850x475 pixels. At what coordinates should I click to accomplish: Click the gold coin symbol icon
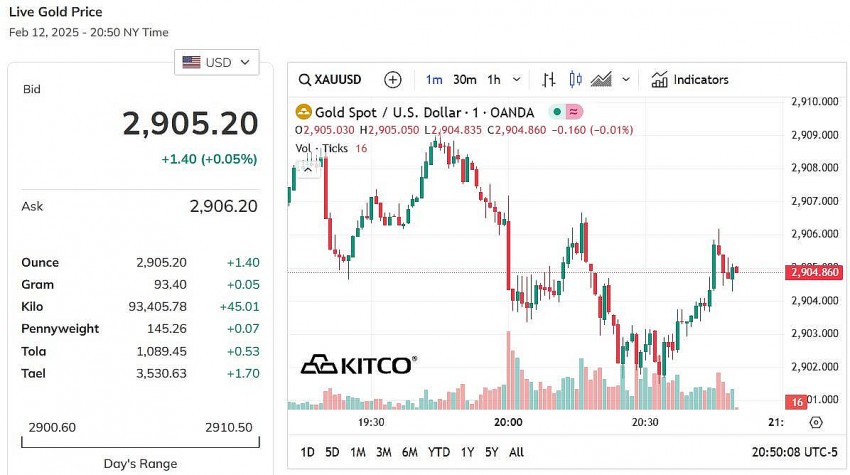(x=302, y=113)
